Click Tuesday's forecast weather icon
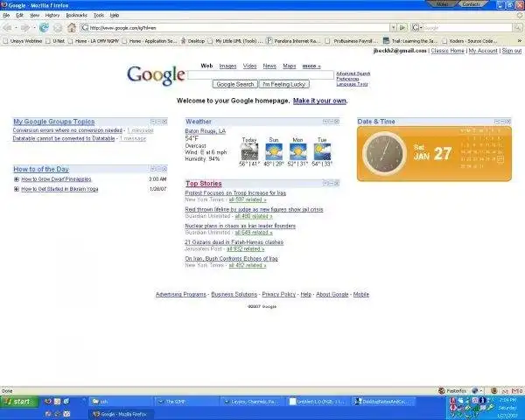The image size is (525, 420). pyautogui.click(x=322, y=151)
